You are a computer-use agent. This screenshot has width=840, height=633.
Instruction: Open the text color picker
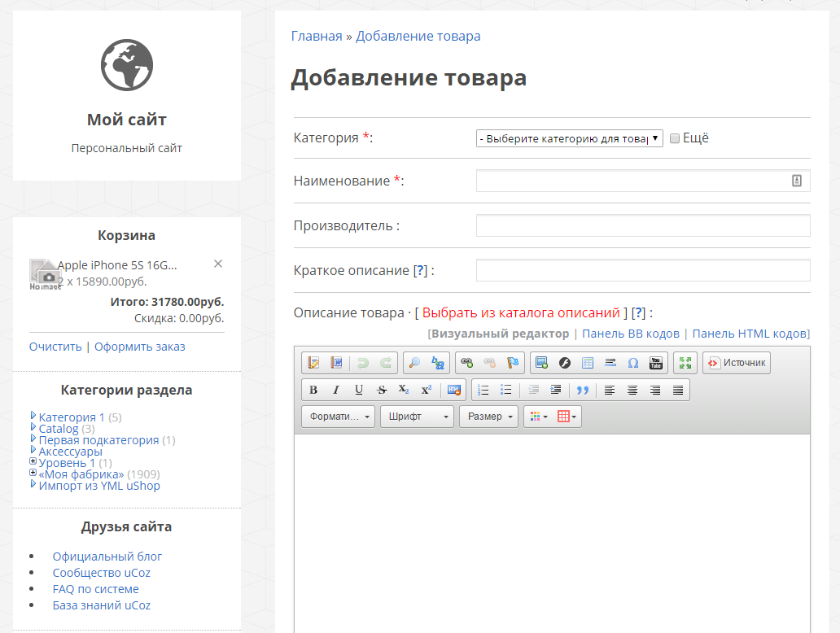pyautogui.click(x=538, y=417)
